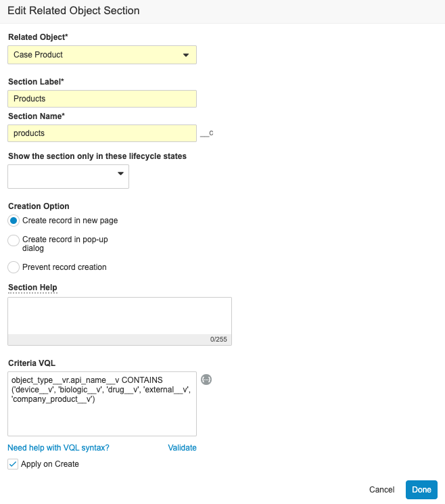Open Need help with VQL syntax link
The height and width of the screenshot is (504, 445).
point(58,448)
